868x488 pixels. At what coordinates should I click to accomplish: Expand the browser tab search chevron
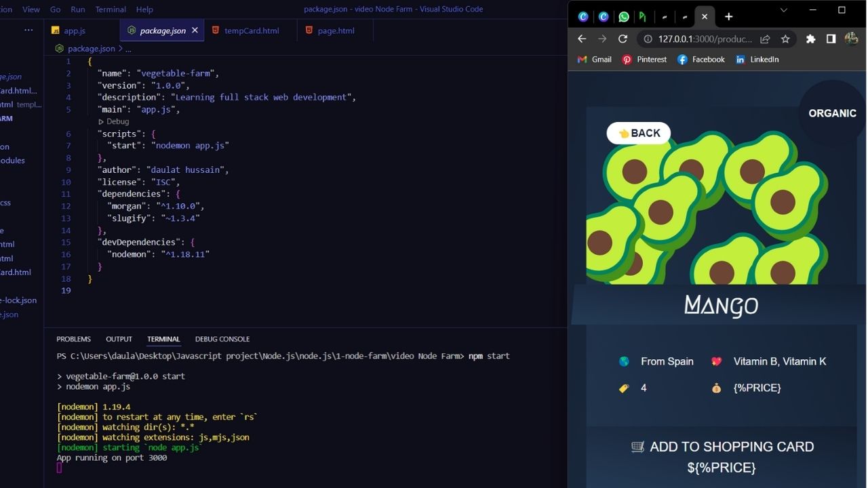[x=783, y=10]
